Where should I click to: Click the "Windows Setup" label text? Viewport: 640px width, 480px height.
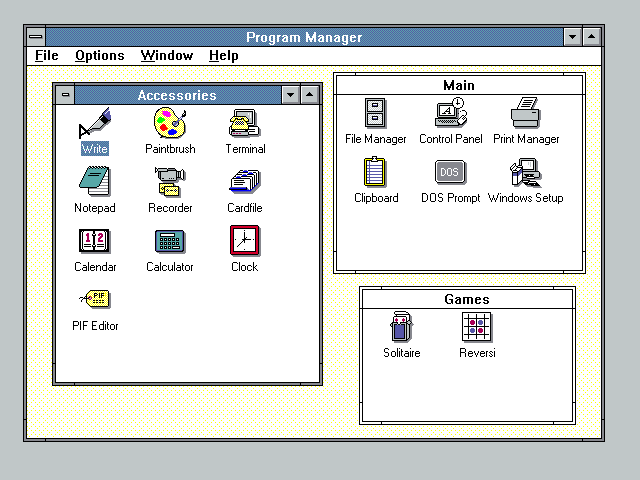click(526, 198)
